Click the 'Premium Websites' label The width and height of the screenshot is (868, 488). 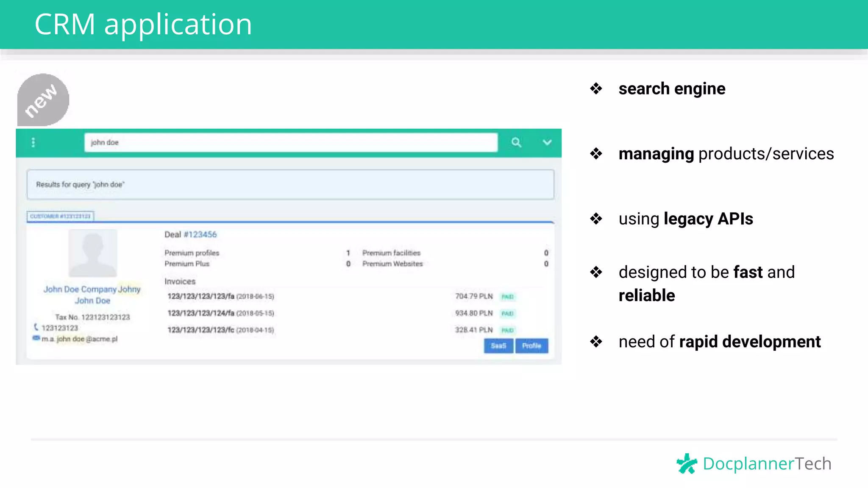tap(392, 264)
